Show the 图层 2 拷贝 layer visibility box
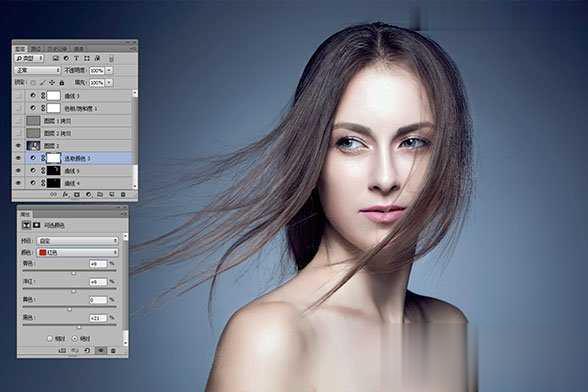 (18, 133)
